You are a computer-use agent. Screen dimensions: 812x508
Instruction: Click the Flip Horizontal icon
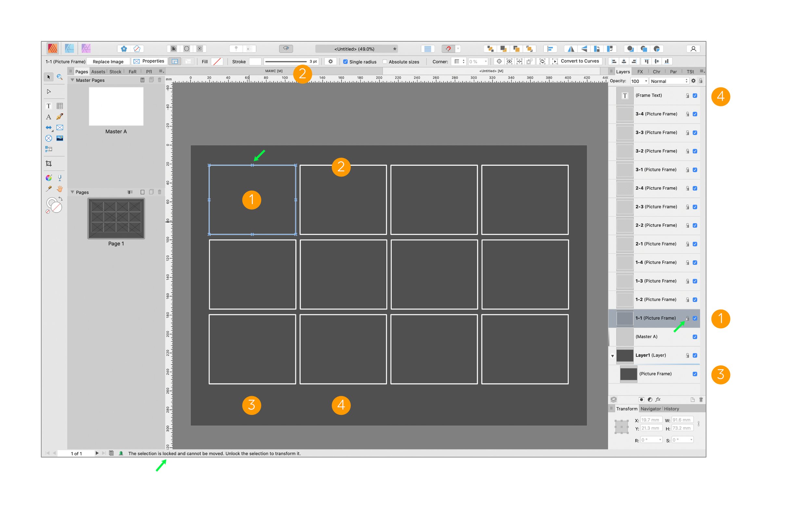[571, 49]
